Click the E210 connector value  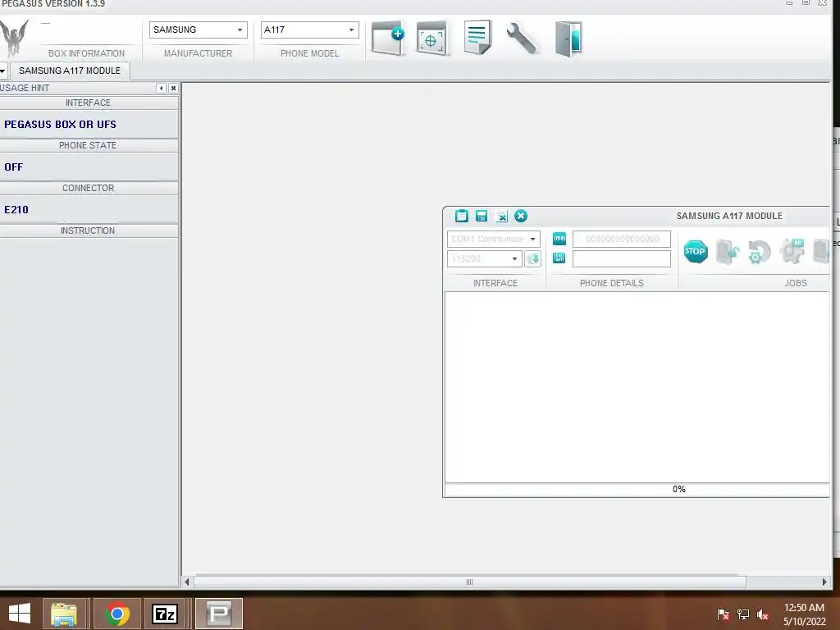[16, 210]
